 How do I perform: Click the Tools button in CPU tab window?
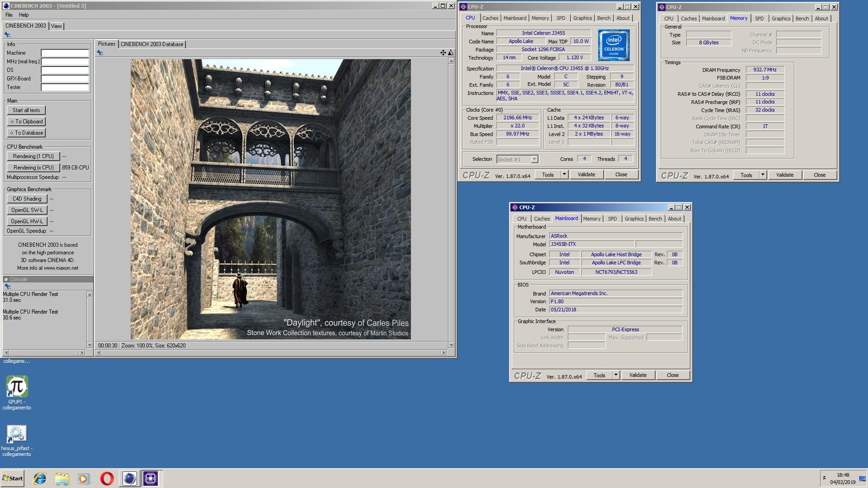pyautogui.click(x=547, y=174)
